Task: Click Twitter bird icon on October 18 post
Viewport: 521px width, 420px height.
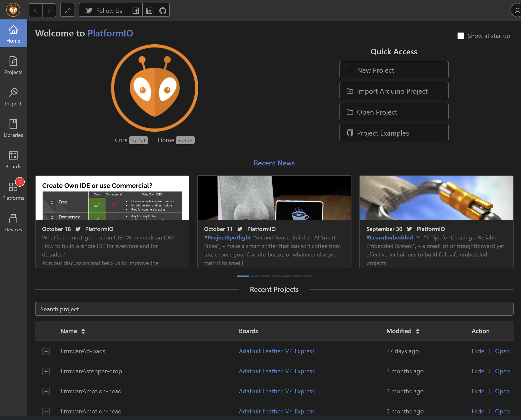Action: [x=78, y=229]
